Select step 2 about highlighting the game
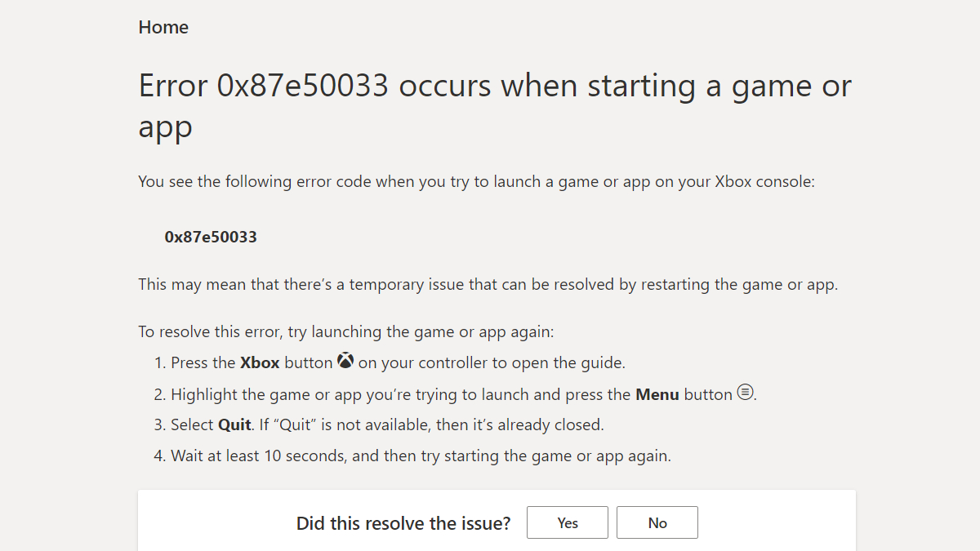Image resolution: width=980 pixels, height=551 pixels. click(461, 393)
